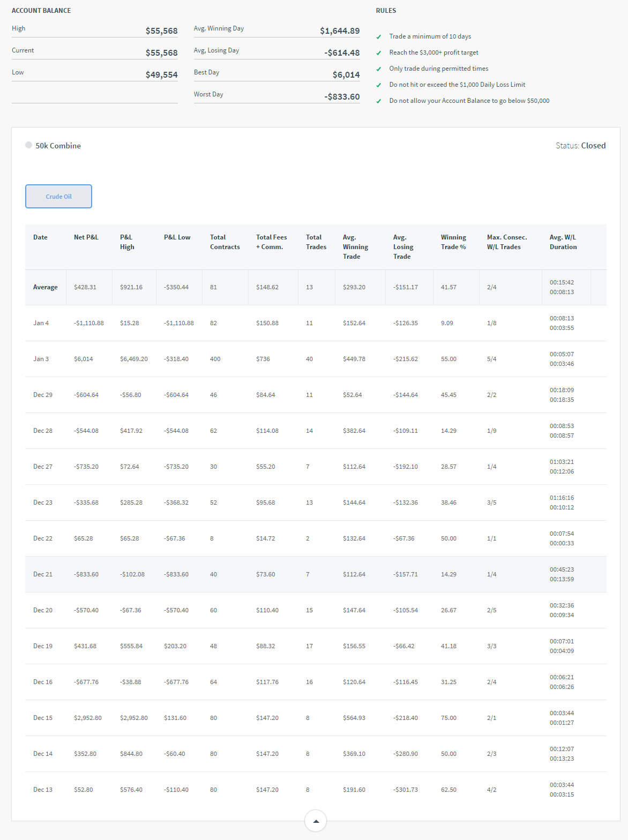Click the Status: Closed label

point(580,146)
